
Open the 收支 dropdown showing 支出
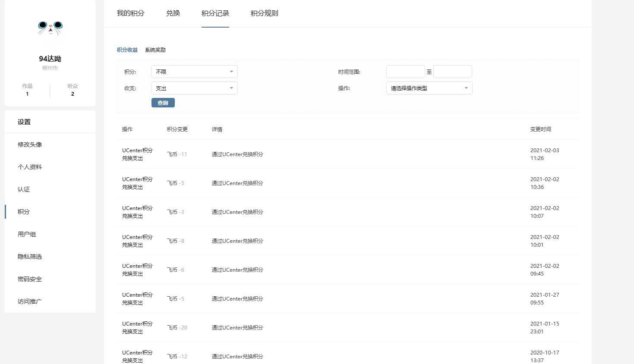[194, 88]
